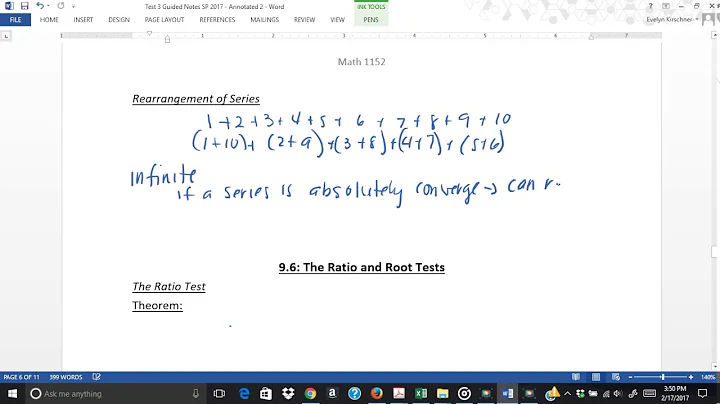This screenshot has height=404, width=720.
Task: Open Excel from taskbar
Action: [x=421, y=393]
